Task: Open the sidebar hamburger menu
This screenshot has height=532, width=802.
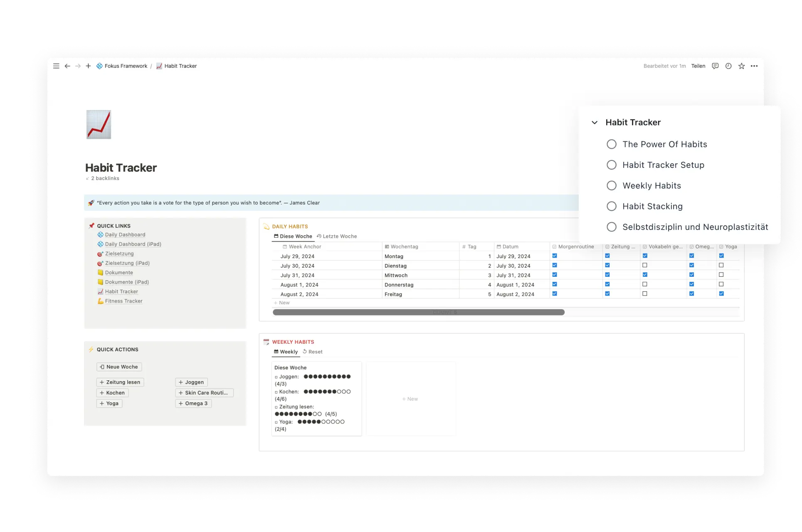Action: click(x=56, y=66)
